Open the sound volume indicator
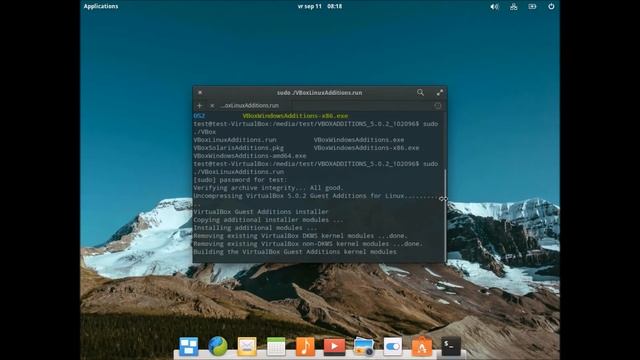640x360 pixels. [494, 7]
